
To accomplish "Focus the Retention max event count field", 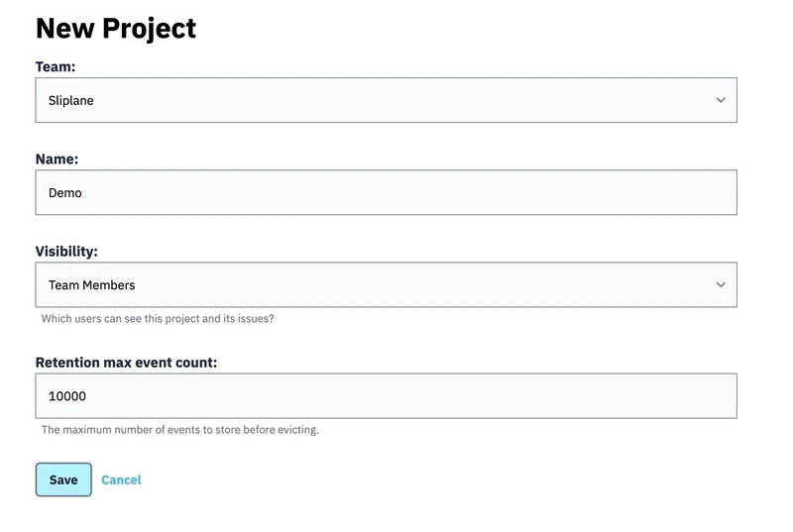I will click(x=386, y=395).
